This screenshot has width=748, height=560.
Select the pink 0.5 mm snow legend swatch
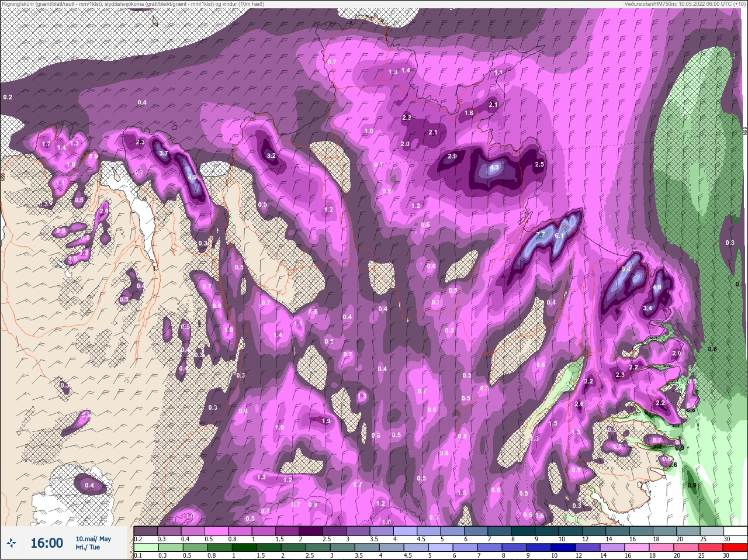pyautogui.click(x=217, y=531)
